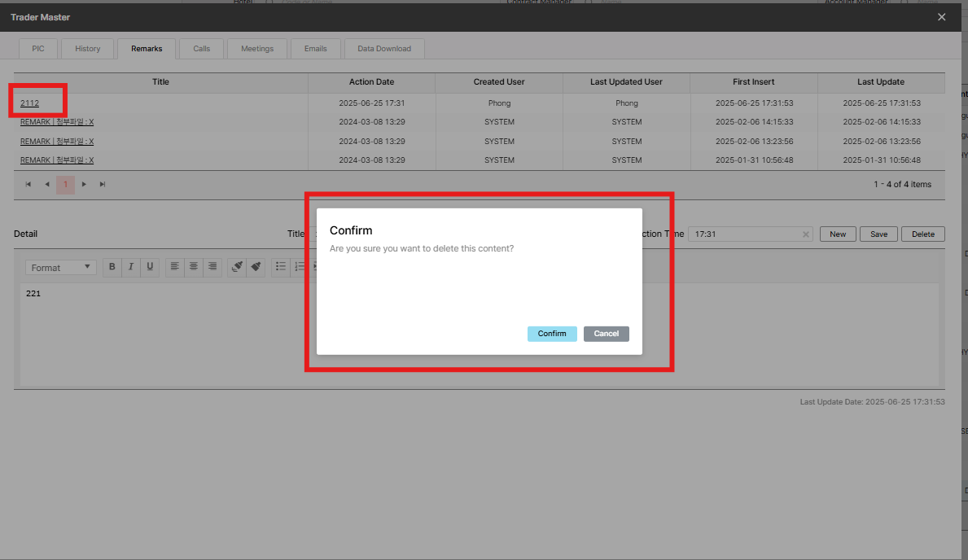Open the Format dropdown
Viewport: 968px width, 560px height.
[x=60, y=267]
